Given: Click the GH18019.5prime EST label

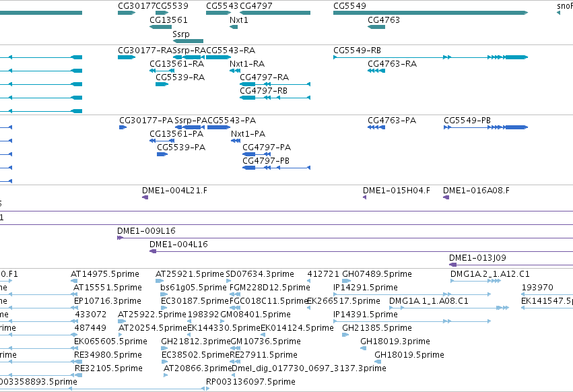Looking at the screenshot, I should (x=409, y=355).
